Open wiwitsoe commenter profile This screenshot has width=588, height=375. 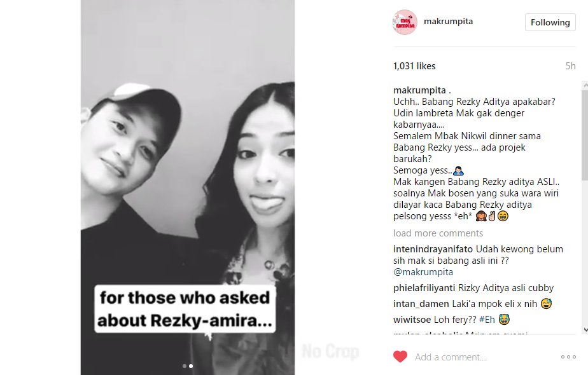[x=412, y=320]
